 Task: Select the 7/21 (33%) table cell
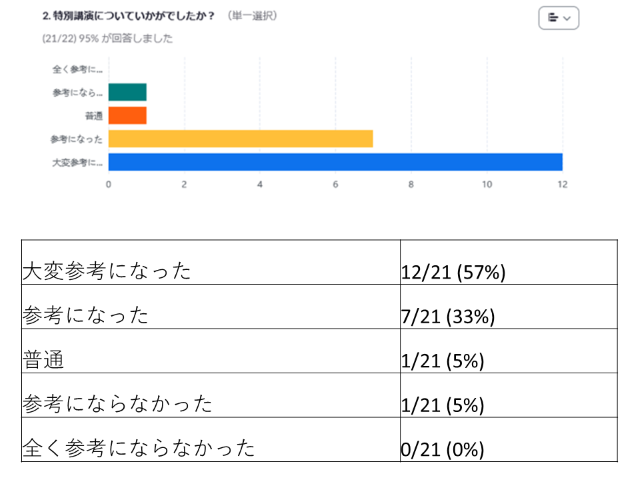pyautogui.click(x=449, y=316)
